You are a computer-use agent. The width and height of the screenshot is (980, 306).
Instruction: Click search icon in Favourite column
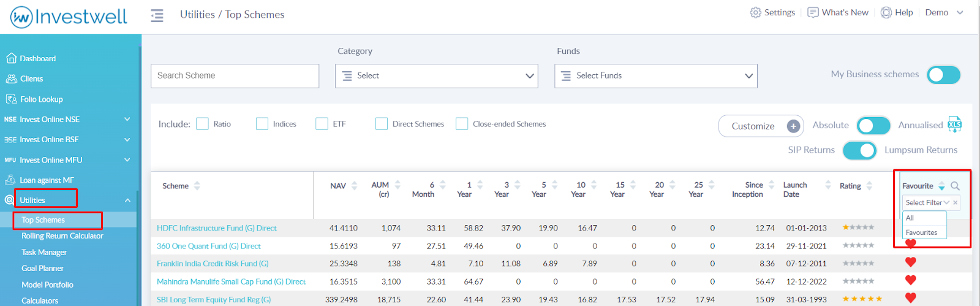coord(955,186)
